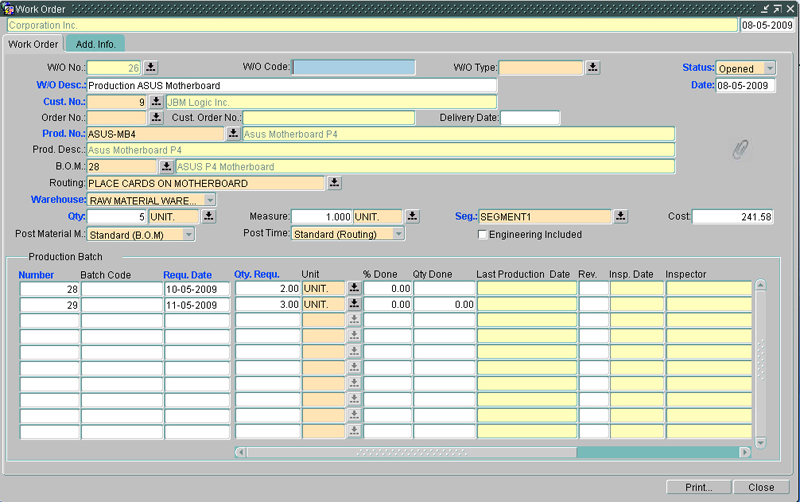Click the Print... button
The height and width of the screenshot is (502, 800).
click(698, 487)
